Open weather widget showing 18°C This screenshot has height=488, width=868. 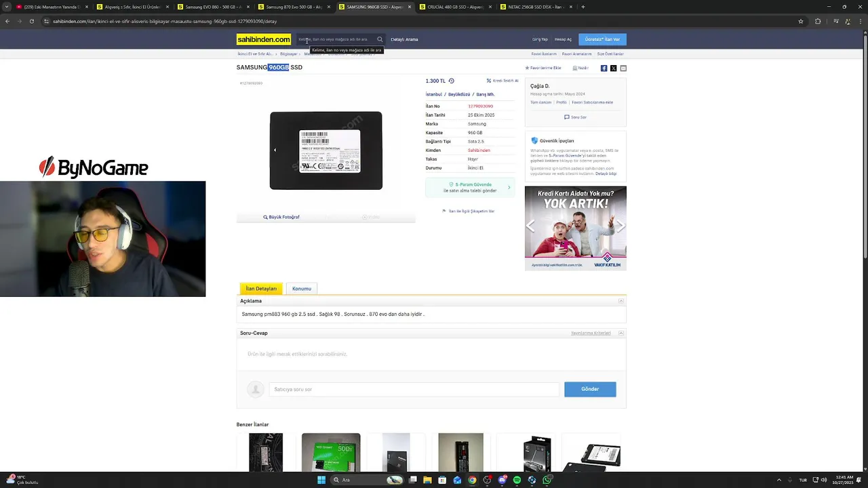(x=22, y=480)
